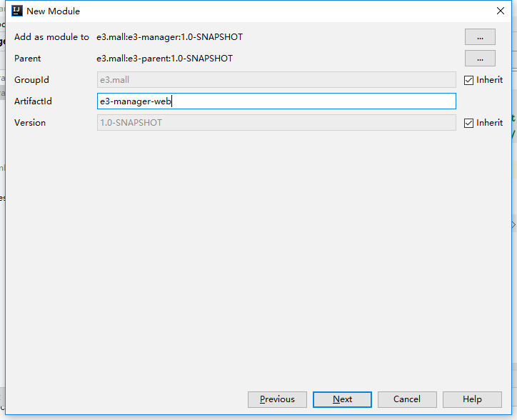Proceed with the Next button

tap(342, 399)
